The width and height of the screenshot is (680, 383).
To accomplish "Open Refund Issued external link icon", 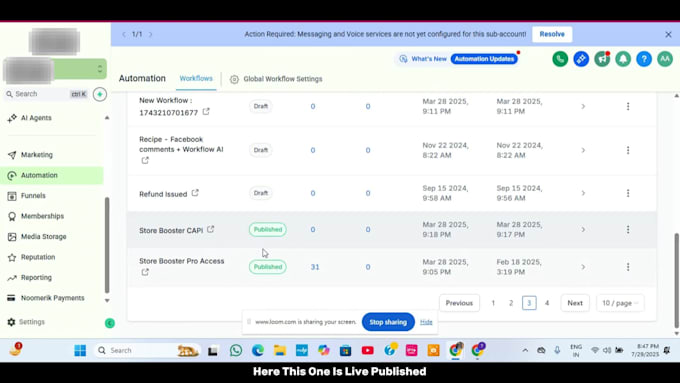I will coord(195,193).
